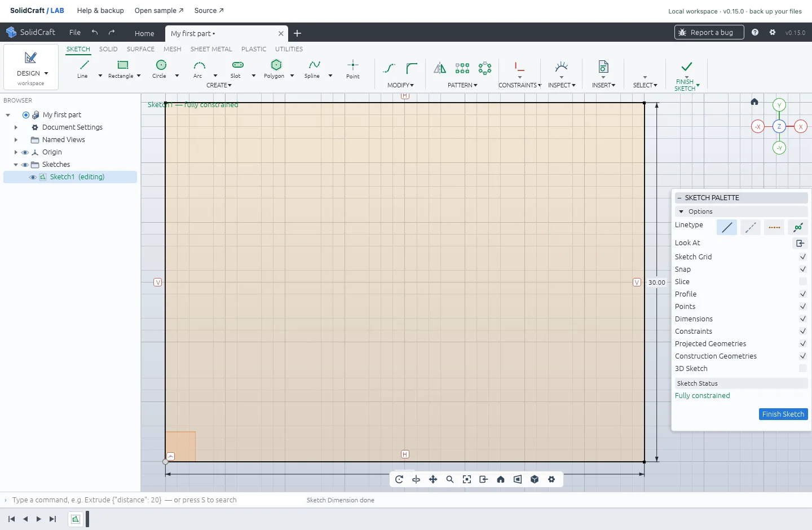Screen dimensions: 812x530
Task: Open the INSPECT dropdown menu
Action: [x=562, y=85]
